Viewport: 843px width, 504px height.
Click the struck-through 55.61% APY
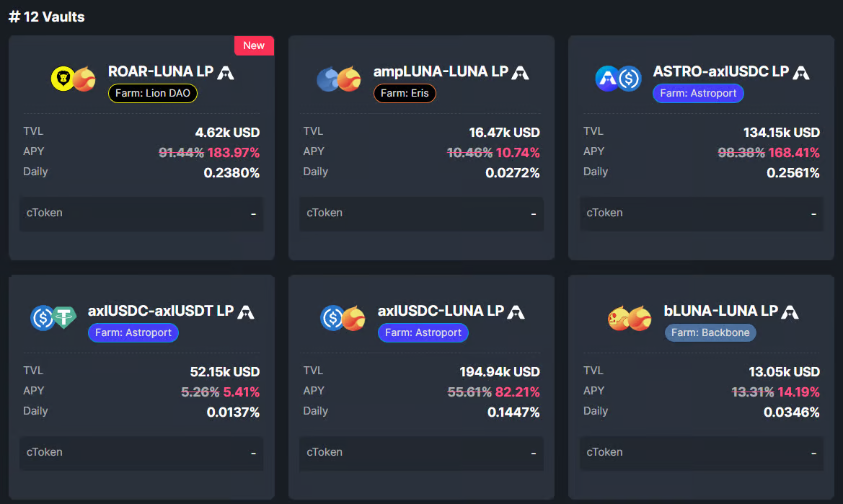click(x=469, y=392)
